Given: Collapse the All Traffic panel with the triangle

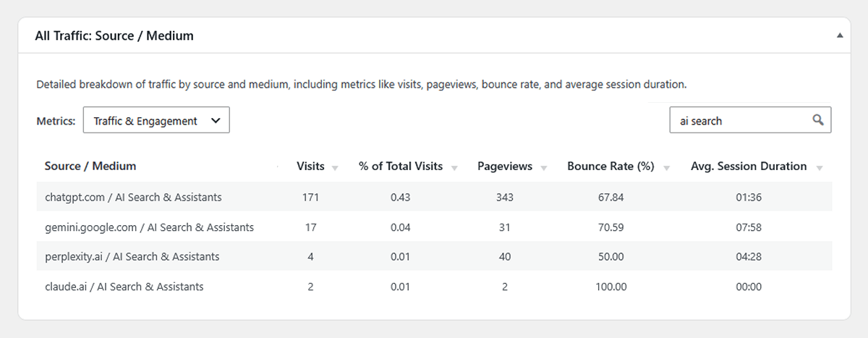Looking at the screenshot, I should pyautogui.click(x=839, y=35).
